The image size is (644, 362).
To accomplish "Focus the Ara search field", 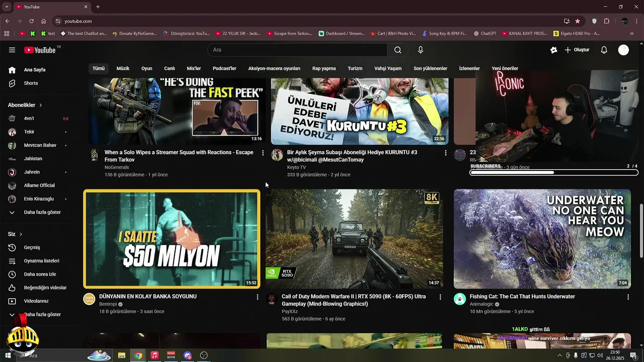I will coord(297,50).
